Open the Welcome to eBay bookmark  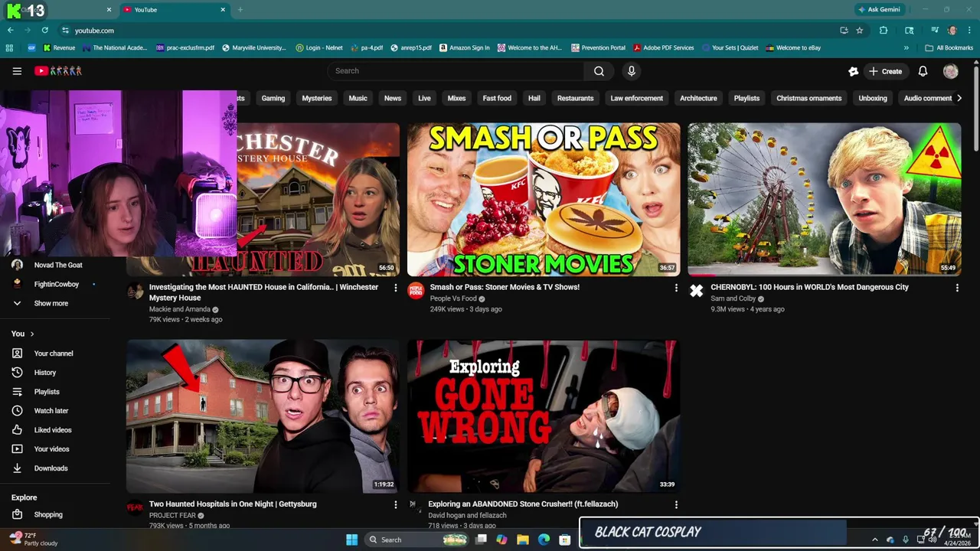pos(793,47)
